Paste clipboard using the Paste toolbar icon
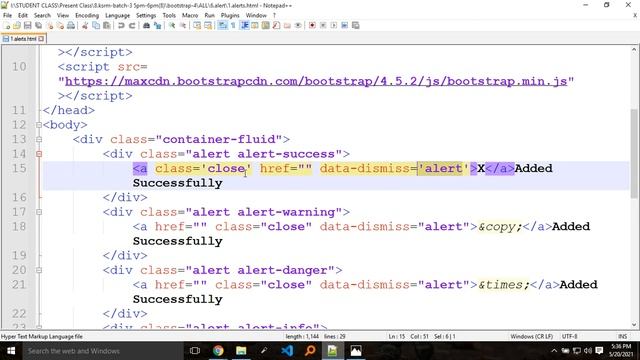 point(107,25)
